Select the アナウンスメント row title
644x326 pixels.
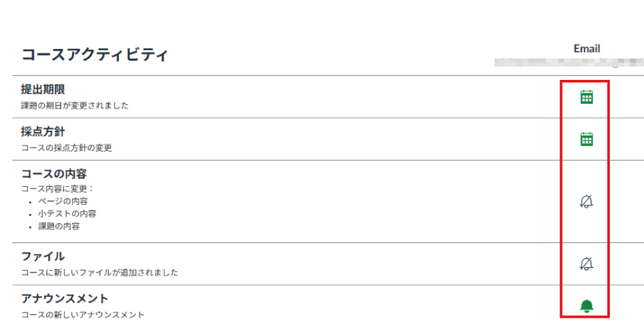tap(65, 299)
